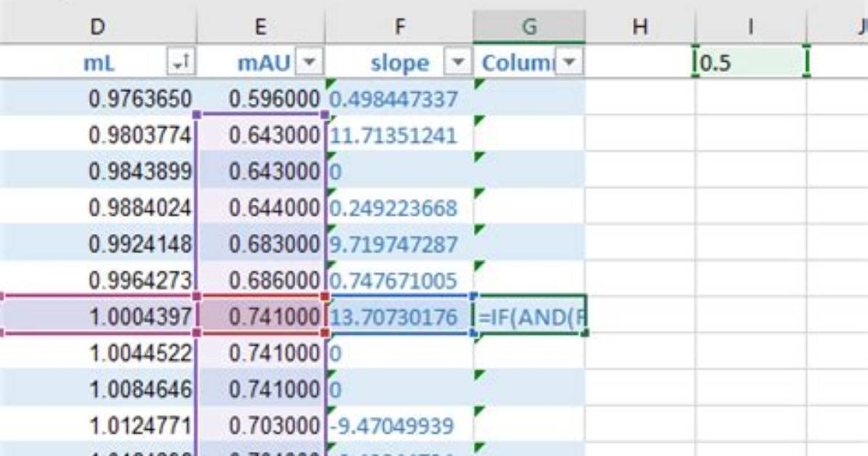Select column F header
The height and width of the screenshot is (456, 868).
(399, 27)
